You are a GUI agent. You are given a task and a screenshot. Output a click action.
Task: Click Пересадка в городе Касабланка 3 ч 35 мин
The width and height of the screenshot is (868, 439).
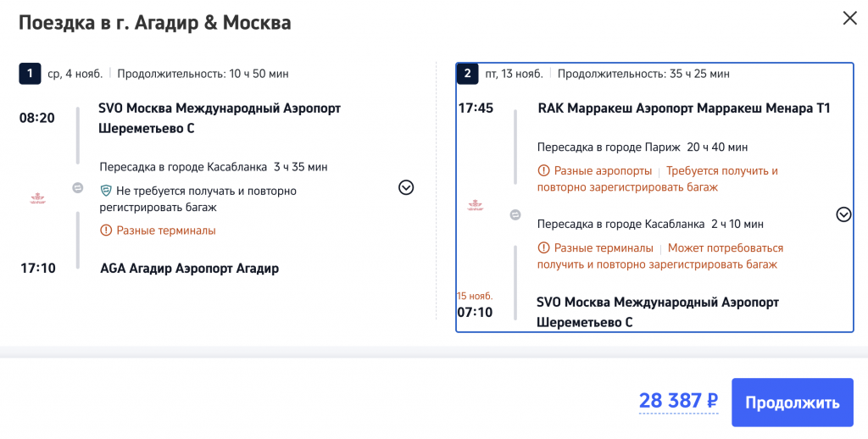(x=213, y=167)
